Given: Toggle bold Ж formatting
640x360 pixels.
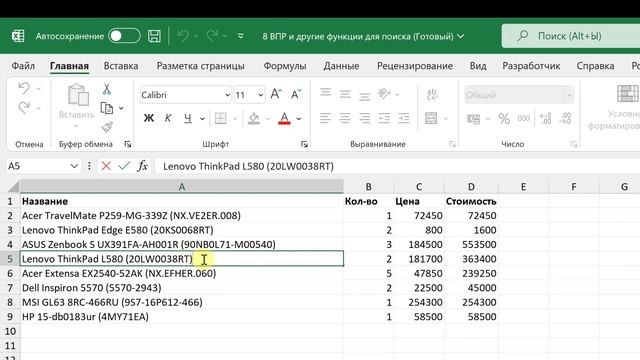Looking at the screenshot, I should (x=149, y=118).
